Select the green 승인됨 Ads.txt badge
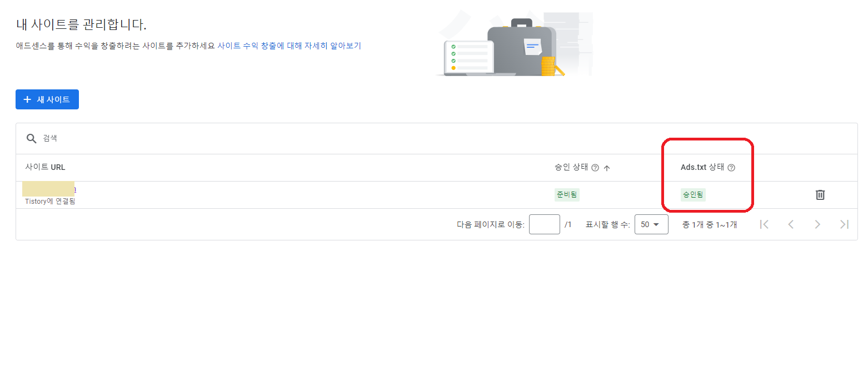Screen dimensions: 868x392 click(x=692, y=195)
